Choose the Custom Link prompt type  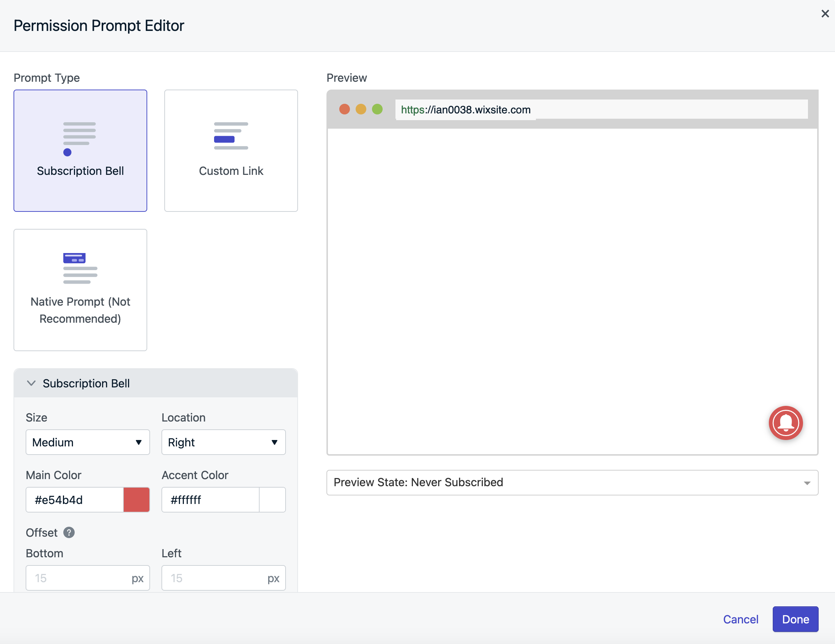(231, 151)
